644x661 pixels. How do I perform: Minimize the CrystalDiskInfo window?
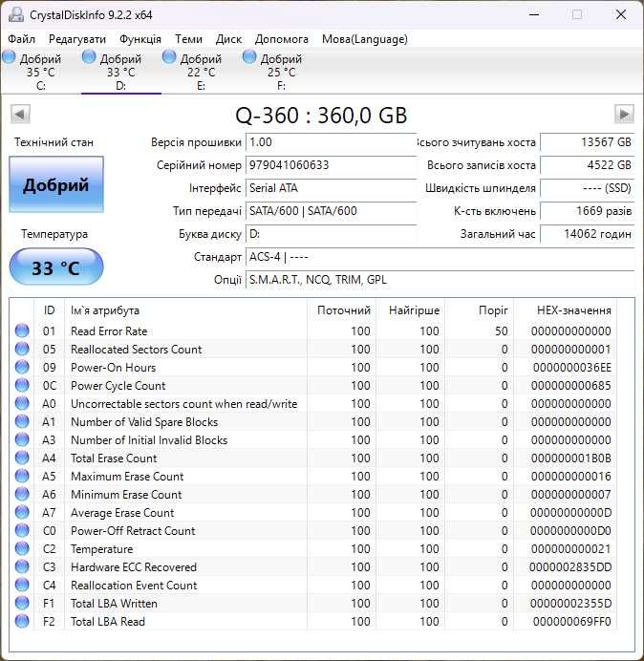[x=534, y=14]
